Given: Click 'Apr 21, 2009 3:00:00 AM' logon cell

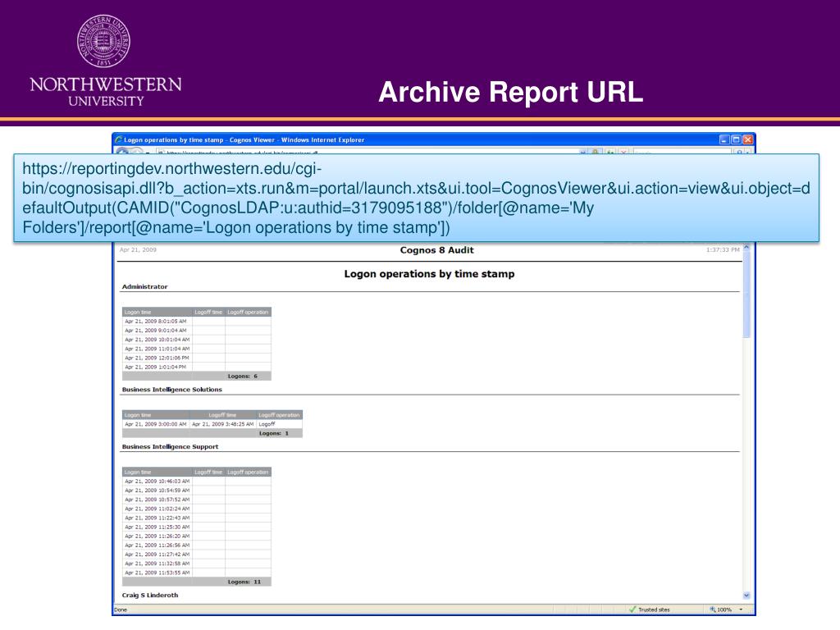Looking at the screenshot, I should coord(156,424).
